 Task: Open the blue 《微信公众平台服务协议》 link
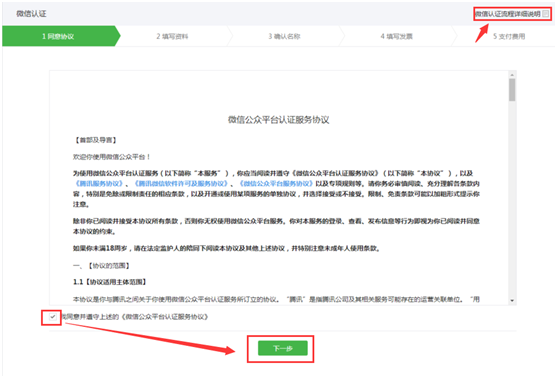point(276,183)
